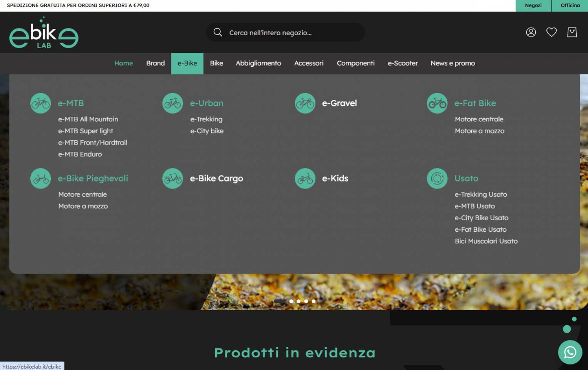Open the Negozi button

[533, 5]
